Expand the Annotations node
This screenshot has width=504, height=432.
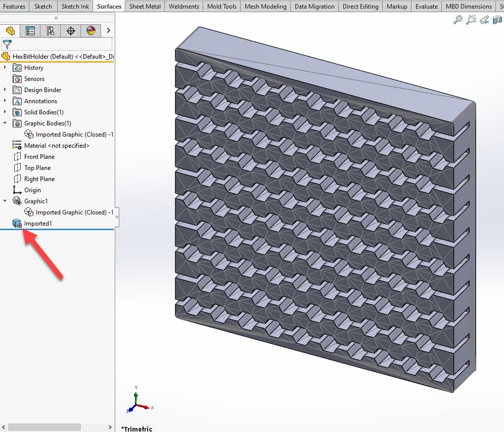(5, 101)
